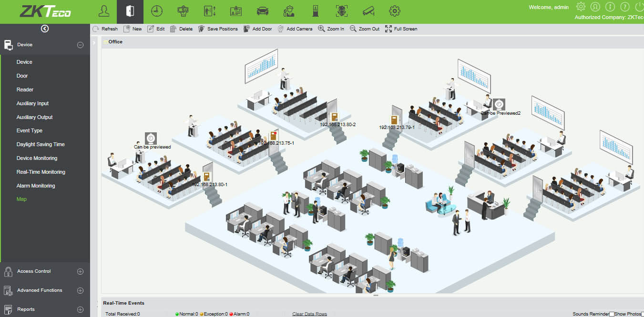The image size is (644, 317).
Task: Enable the Show Photos checkbox
Action: [x=643, y=314]
